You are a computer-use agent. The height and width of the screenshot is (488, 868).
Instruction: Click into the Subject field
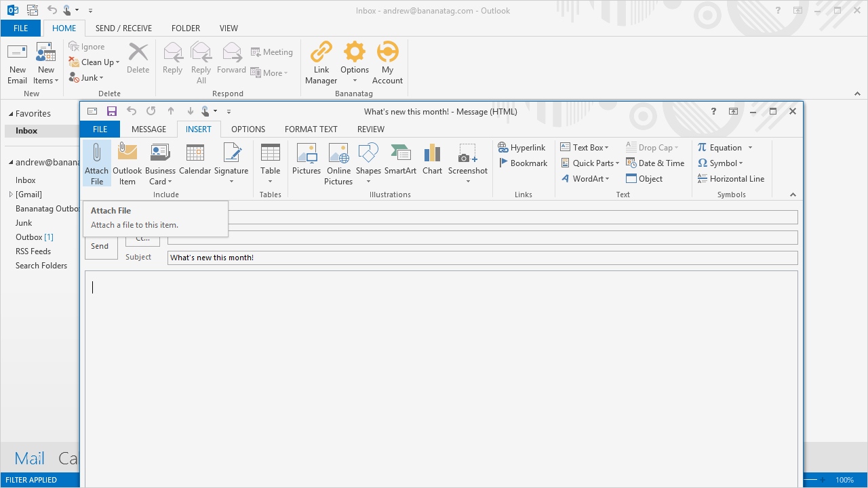pos(482,258)
